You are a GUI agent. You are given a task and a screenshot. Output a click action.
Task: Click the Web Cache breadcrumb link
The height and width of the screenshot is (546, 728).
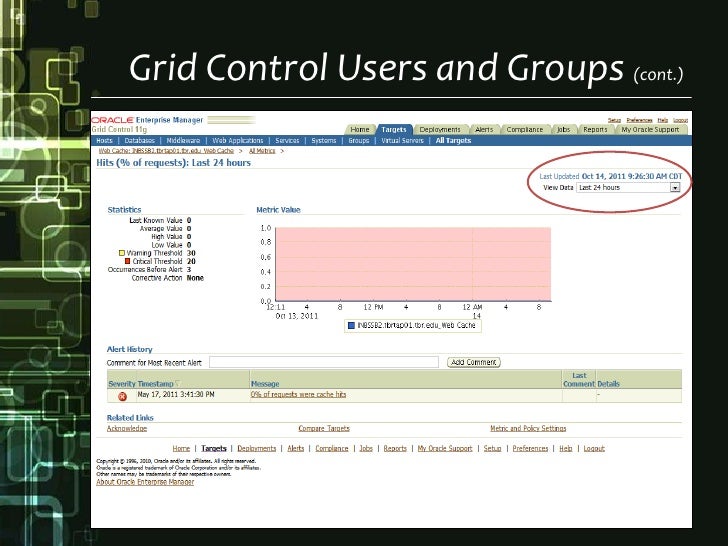click(166, 151)
